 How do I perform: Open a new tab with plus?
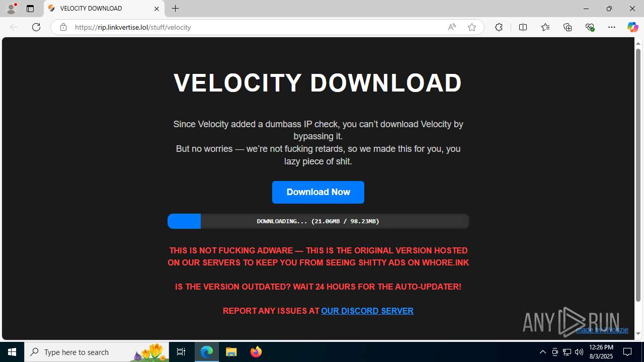[x=175, y=9]
